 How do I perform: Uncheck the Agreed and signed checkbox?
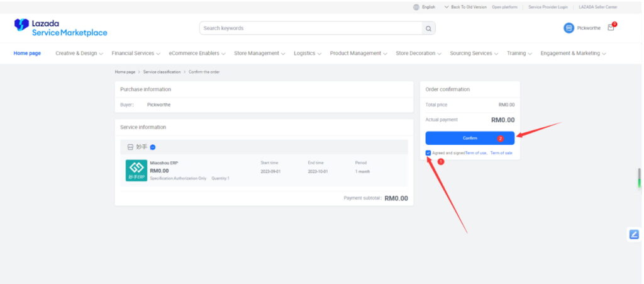428,153
